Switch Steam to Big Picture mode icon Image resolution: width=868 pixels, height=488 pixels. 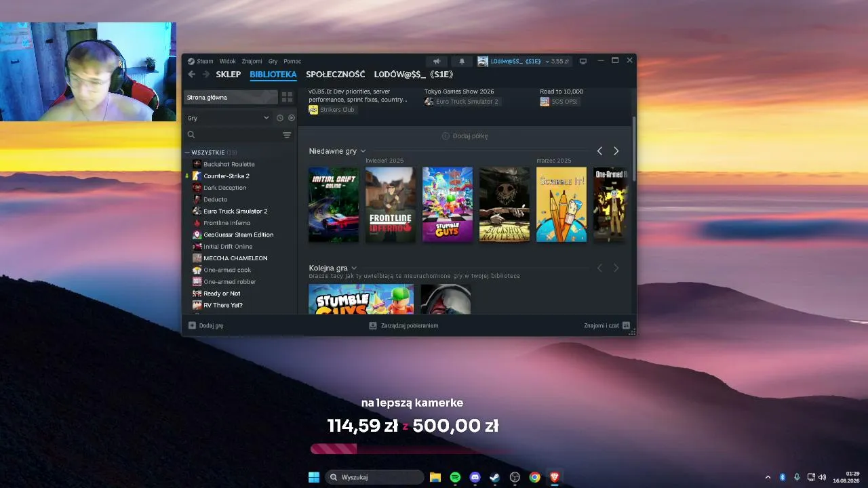tap(583, 61)
